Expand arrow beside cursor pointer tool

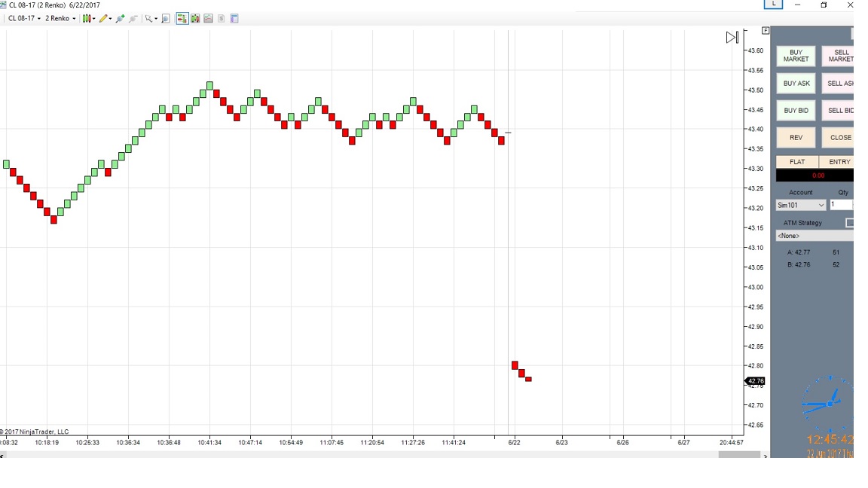[156, 19]
